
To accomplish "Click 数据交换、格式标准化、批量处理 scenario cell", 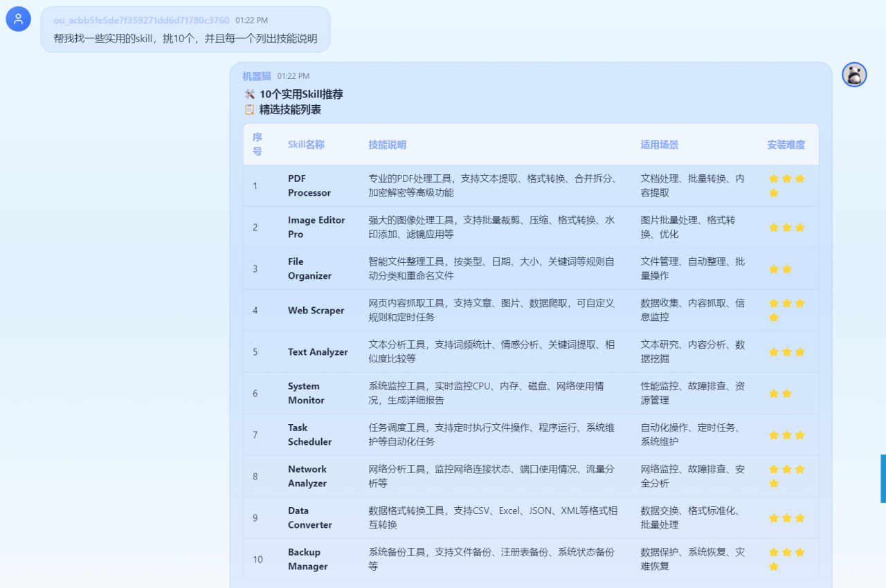I will pos(691,517).
